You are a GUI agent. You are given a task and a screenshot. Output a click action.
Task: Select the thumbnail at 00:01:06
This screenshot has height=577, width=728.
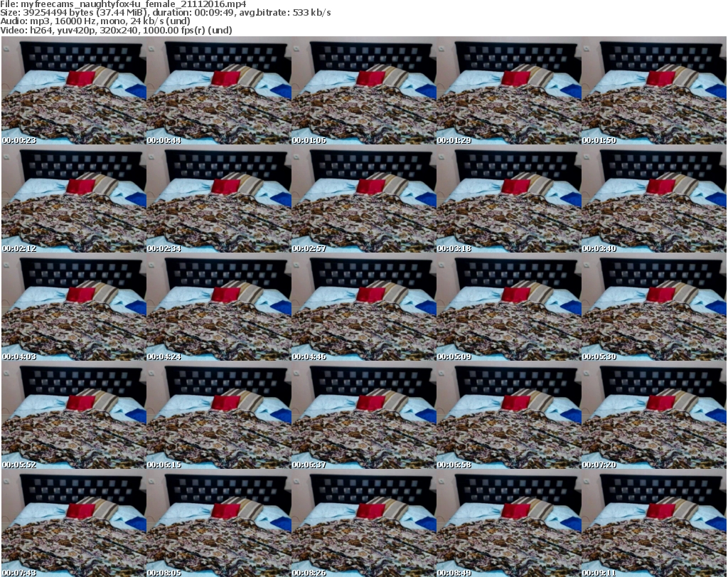tap(363, 90)
